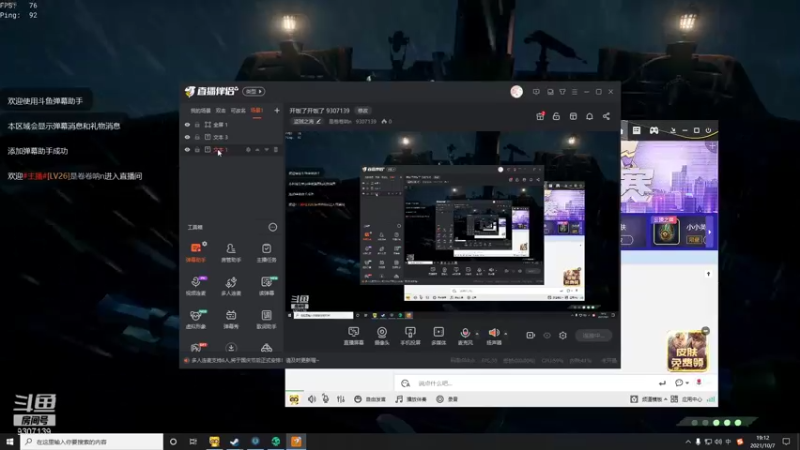Image resolution: width=800 pixels, height=450 pixels.
Task: Add 摄像头 camera source
Action: pos(382,336)
